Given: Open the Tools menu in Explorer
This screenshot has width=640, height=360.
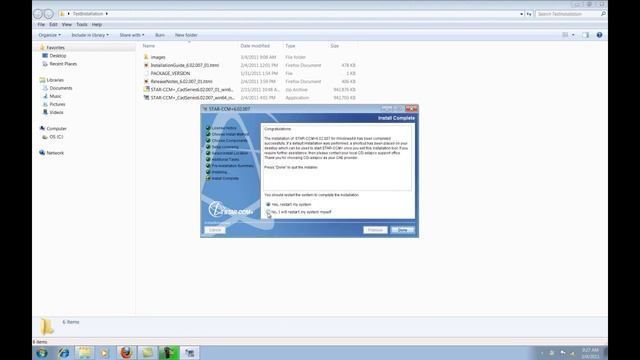Looking at the screenshot, I should (82, 24).
